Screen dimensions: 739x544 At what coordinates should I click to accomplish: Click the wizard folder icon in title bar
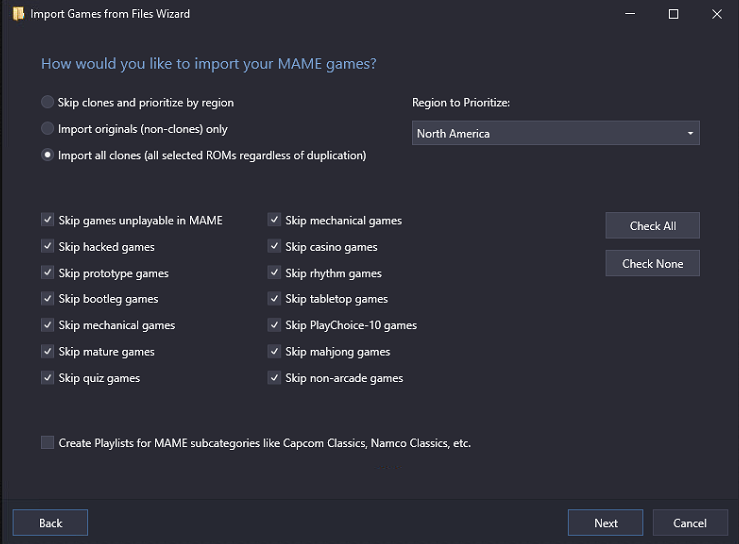(x=18, y=14)
